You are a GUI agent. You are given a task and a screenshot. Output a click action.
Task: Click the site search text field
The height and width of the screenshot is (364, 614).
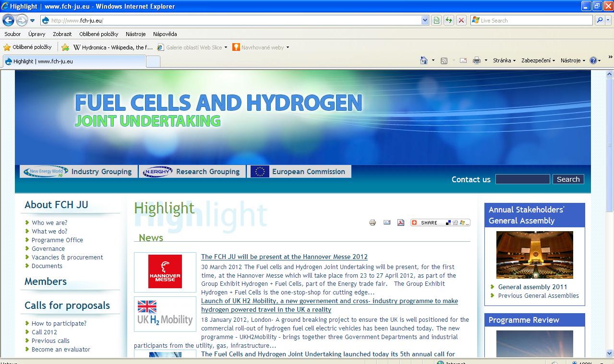[522, 179]
